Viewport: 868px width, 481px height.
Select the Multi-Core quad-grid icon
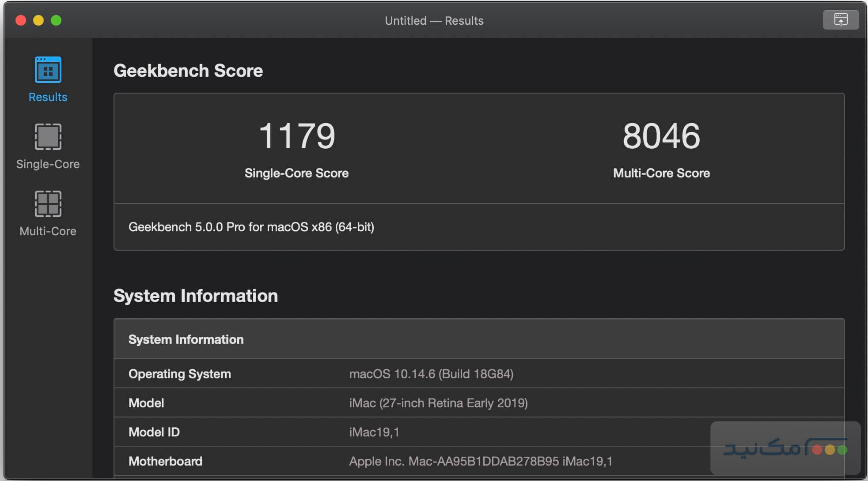pos(47,204)
